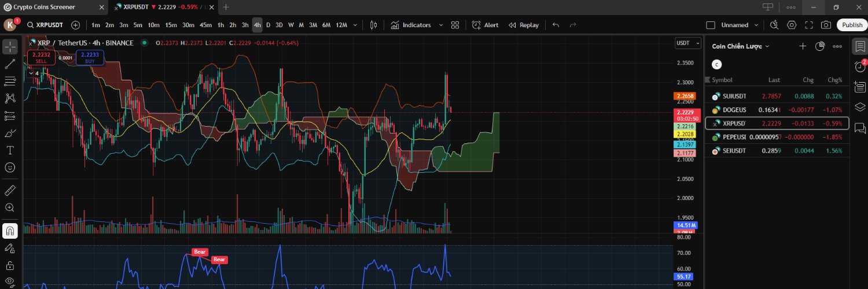
Task: Select the trend line drawing tool
Action: coord(10,64)
